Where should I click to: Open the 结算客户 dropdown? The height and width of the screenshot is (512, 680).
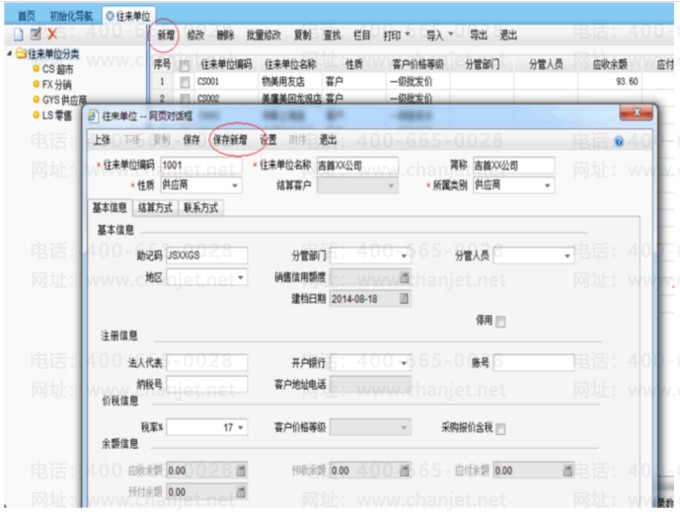(391, 186)
